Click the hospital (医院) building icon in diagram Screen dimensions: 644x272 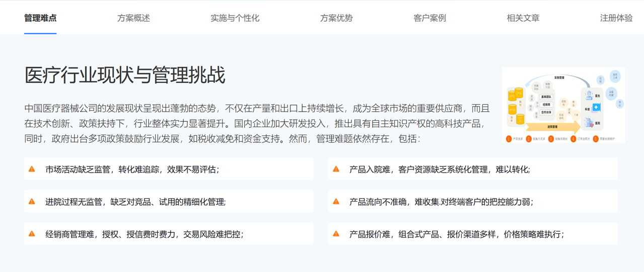pos(589,122)
